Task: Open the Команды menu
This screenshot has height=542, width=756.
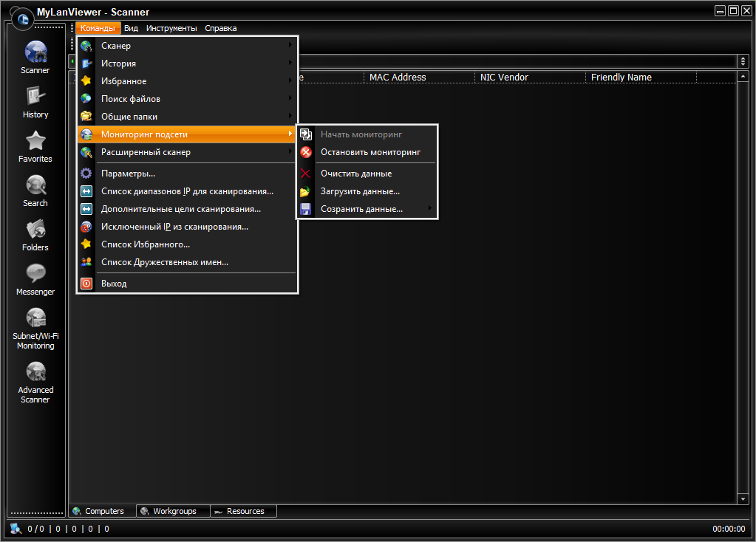Action: [98, 28]
